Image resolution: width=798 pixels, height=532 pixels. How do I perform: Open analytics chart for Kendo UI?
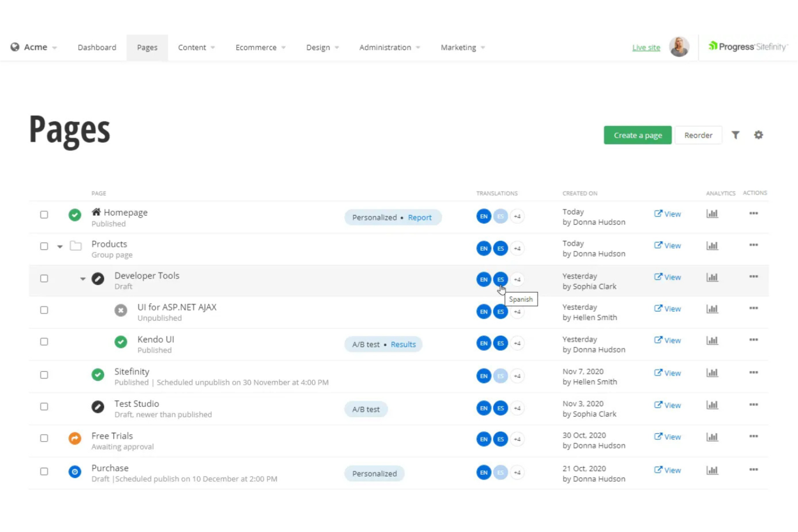point(712,341)
